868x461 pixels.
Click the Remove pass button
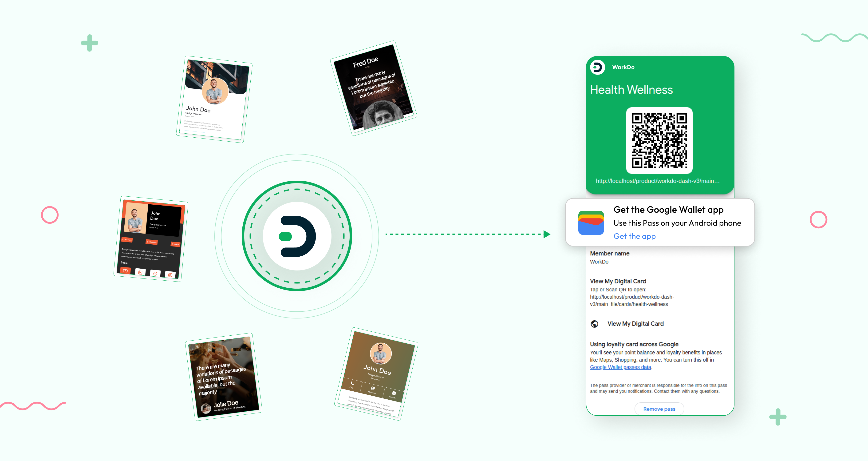point(659,409)
